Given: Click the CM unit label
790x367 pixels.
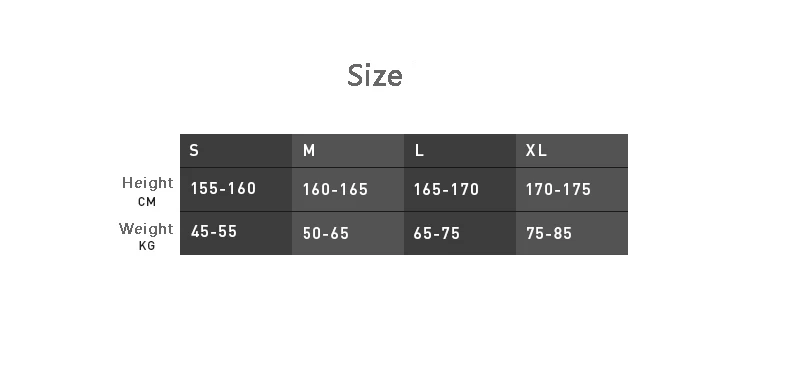Looking at the screenshot, I should point(147,202).
